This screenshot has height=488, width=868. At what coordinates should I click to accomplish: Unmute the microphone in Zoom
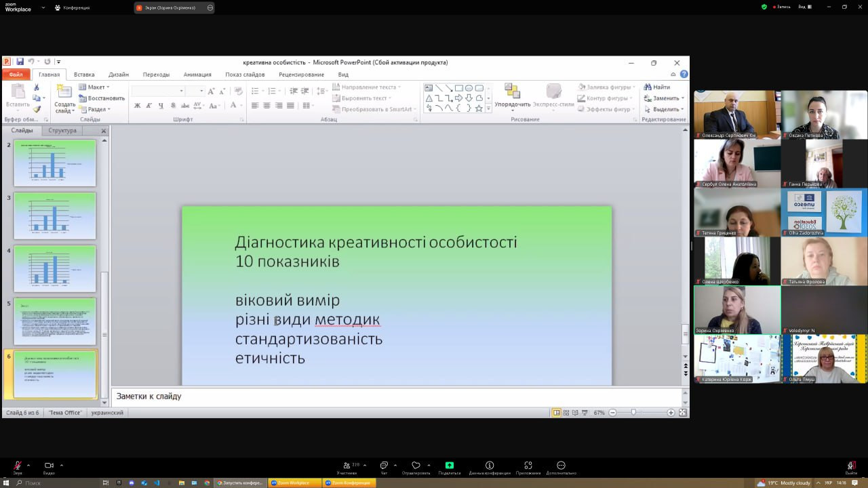click(x=18, y=466)
